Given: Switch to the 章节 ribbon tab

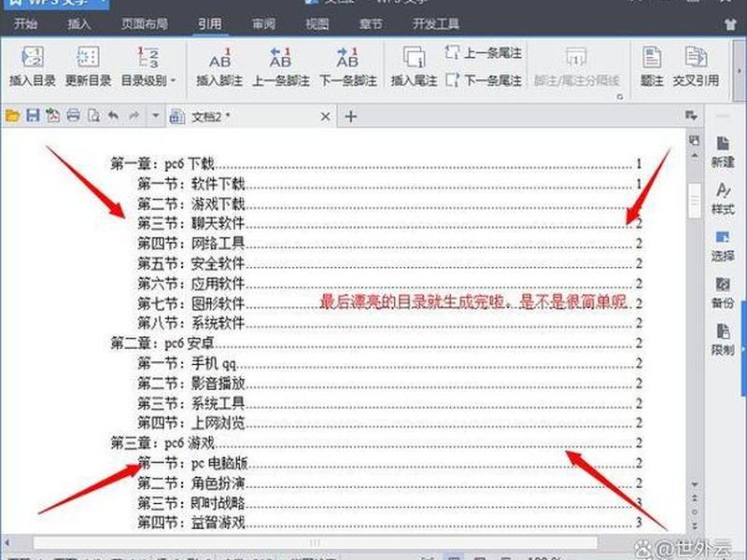Looking at the screenshot, I should pyautogui.click(x=371, y=23).
